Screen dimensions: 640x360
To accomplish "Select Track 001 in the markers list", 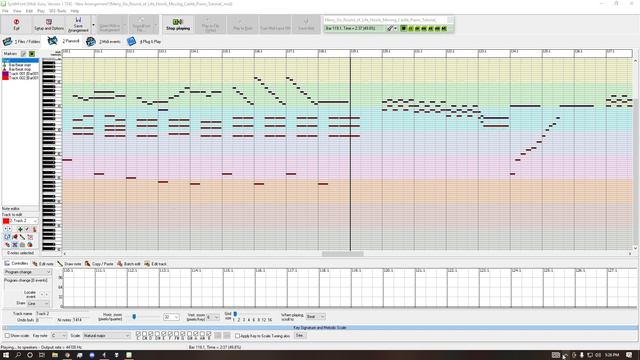I will coord(20,73).
